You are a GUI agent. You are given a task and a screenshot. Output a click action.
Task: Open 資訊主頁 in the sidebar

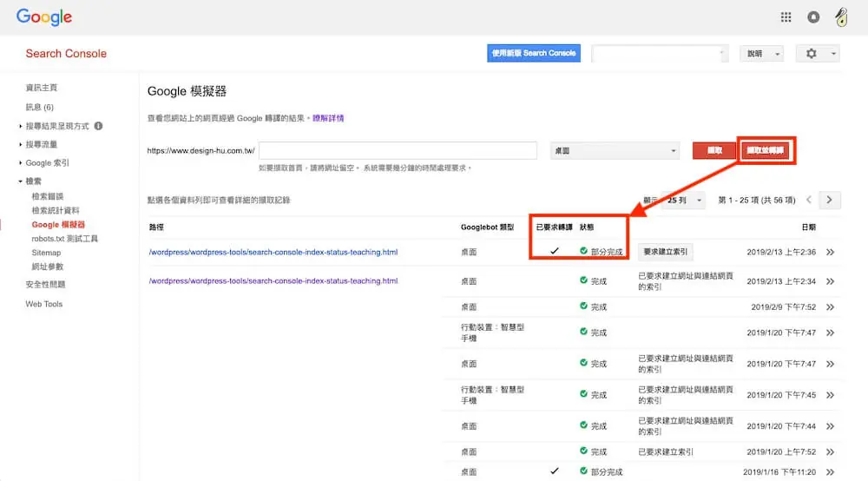[x=42, y=88]
